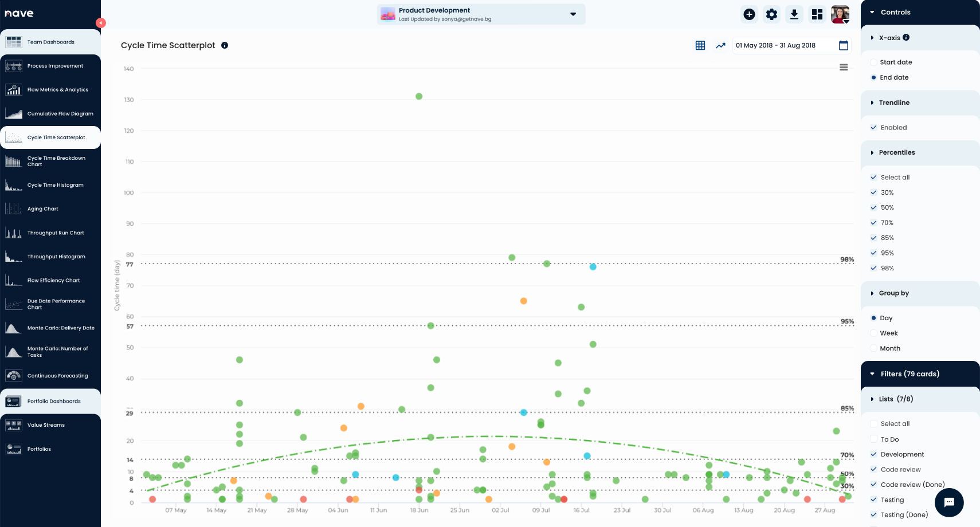980x527 pixels.
Task: Open the dashboard grid view icon
Action: pyautogui.click(x=817, y=14)
